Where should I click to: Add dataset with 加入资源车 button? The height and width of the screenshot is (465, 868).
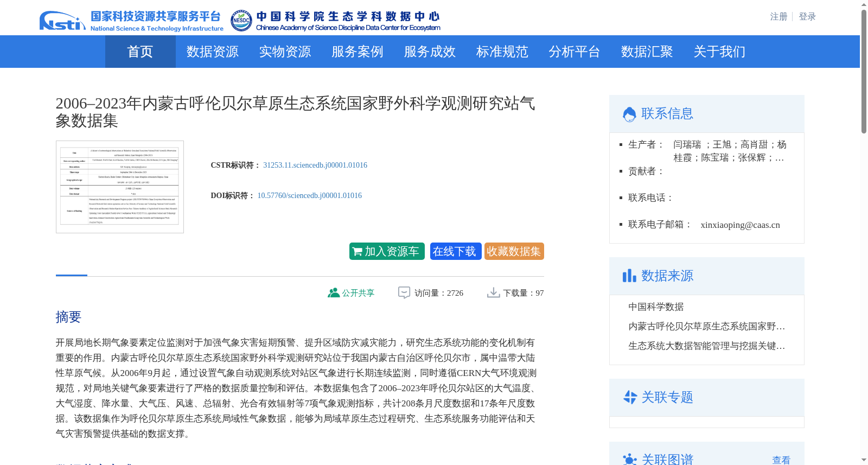pos(387,251)
